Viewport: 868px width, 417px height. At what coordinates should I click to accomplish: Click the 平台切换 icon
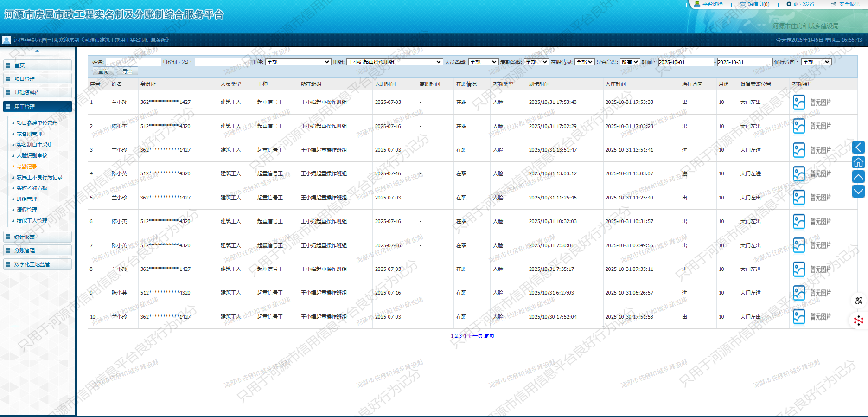697,4
